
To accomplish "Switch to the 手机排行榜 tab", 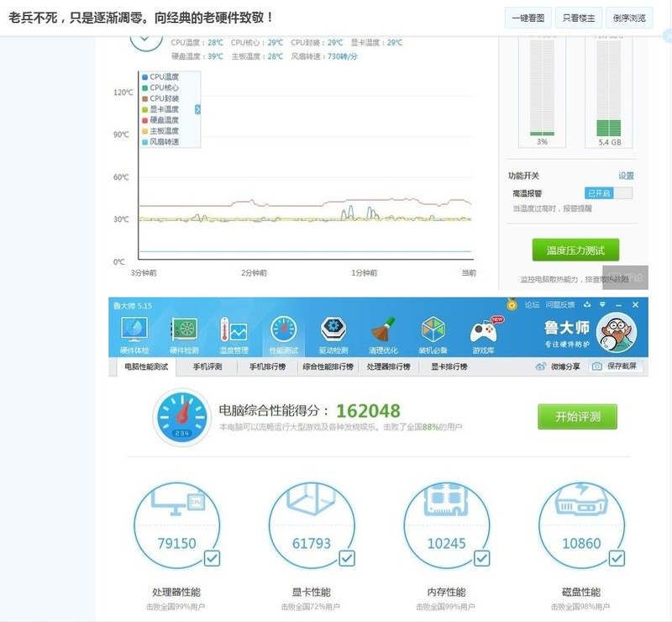I will [267, 366].
